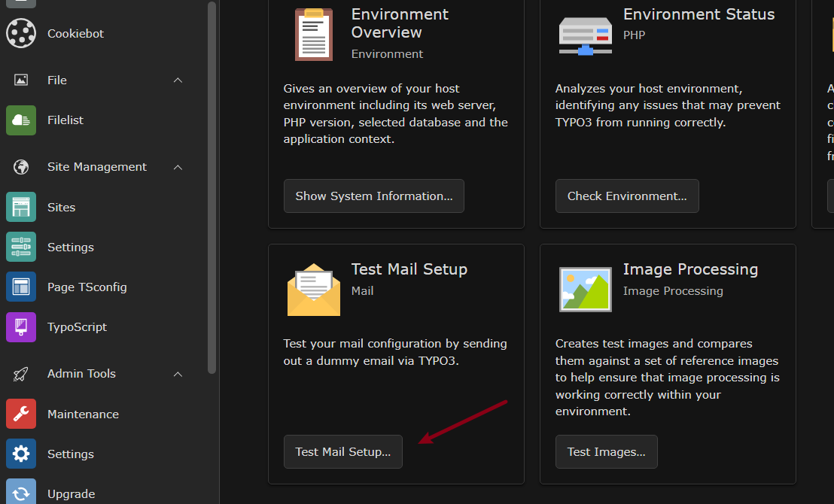
Task: Collapse the Admin Tools section
Action: [178, 373]
